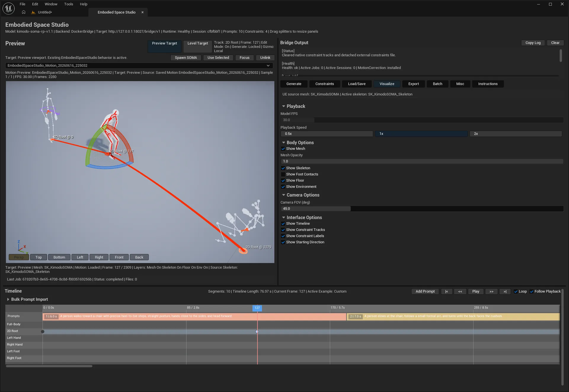Click the Use Selected button
Viewport: 569px width, 392px height.
coord(218,58)
